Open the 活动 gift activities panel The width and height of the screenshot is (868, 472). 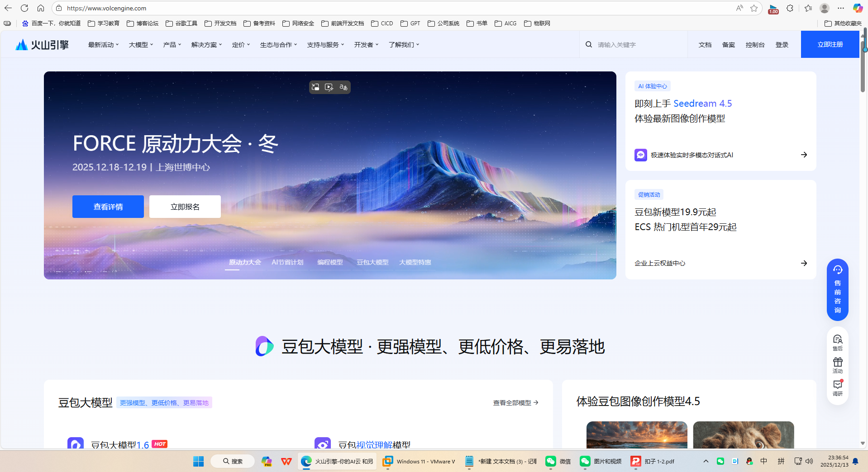click(x=837, y=365)
